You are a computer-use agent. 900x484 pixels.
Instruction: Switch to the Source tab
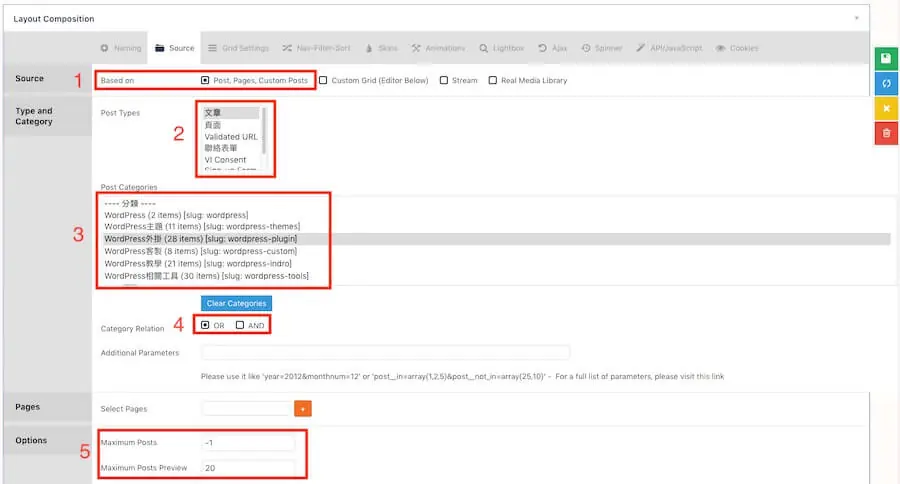[175, 48]
